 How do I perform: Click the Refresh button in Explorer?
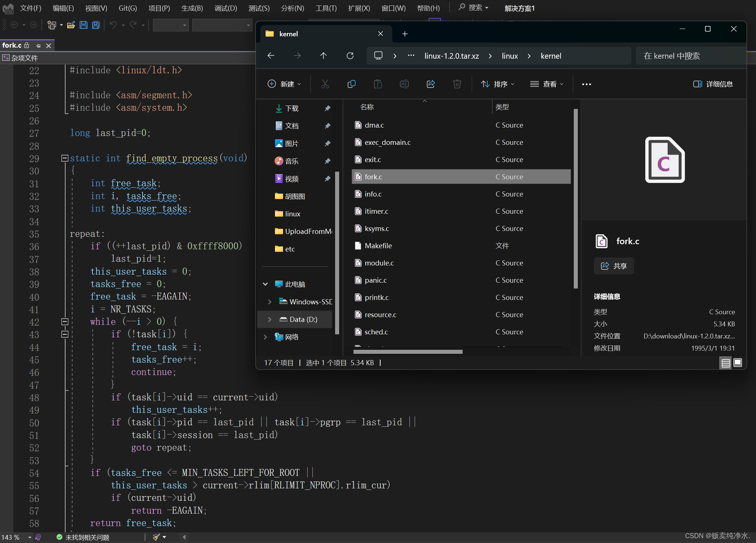coord(350,56)
